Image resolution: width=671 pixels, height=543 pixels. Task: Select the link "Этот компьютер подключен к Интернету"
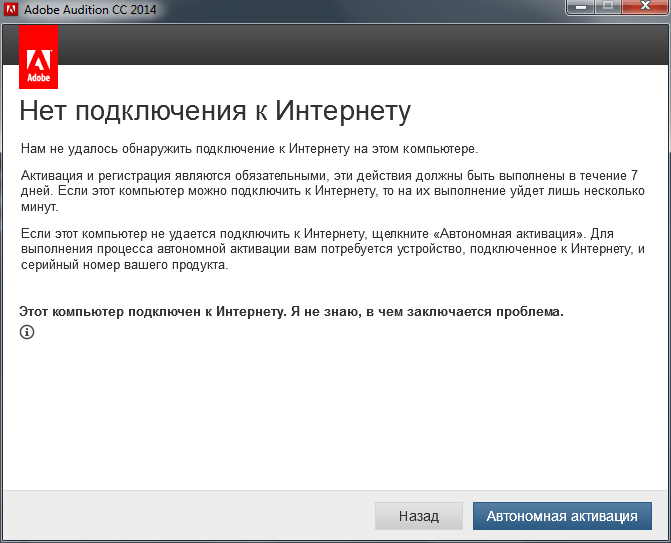(153, 312)
